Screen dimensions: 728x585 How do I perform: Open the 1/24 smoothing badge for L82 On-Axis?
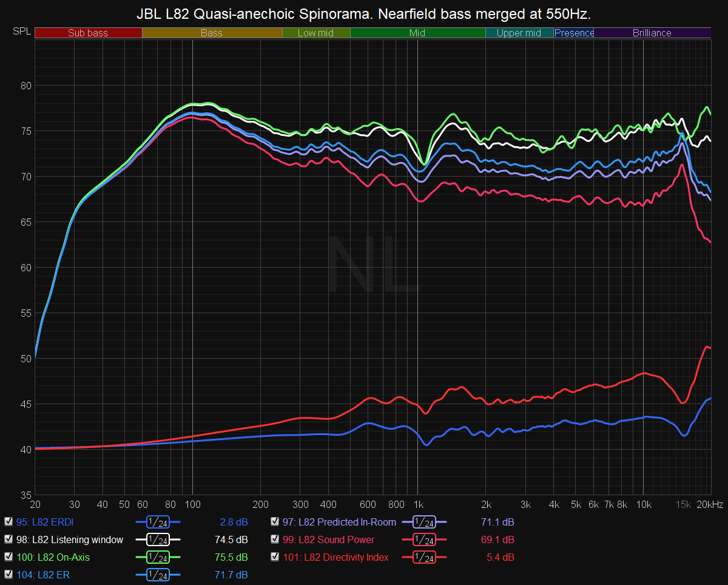click(158, 557)
